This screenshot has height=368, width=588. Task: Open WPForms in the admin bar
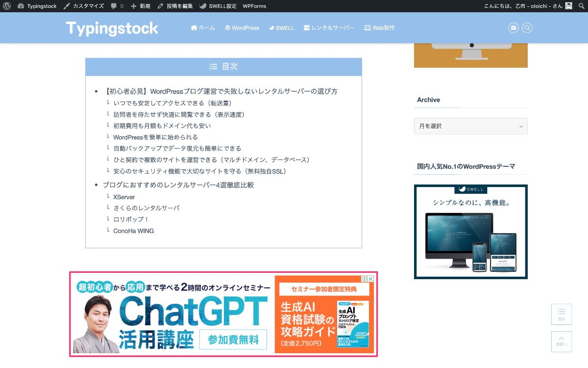point(254,6)
